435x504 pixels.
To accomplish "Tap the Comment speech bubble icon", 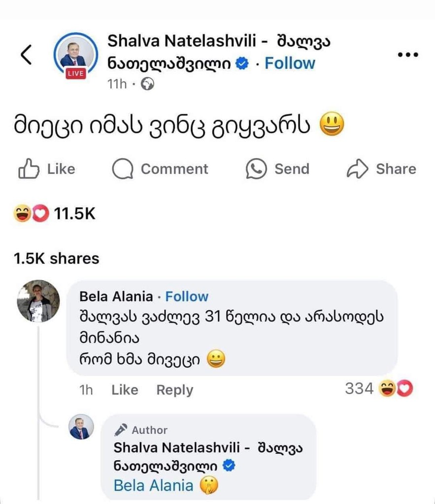I will [123, 169].
